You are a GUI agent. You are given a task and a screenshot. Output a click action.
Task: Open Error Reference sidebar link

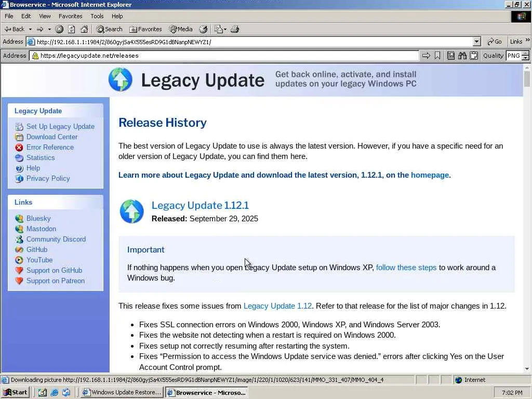tap(50, 147)
